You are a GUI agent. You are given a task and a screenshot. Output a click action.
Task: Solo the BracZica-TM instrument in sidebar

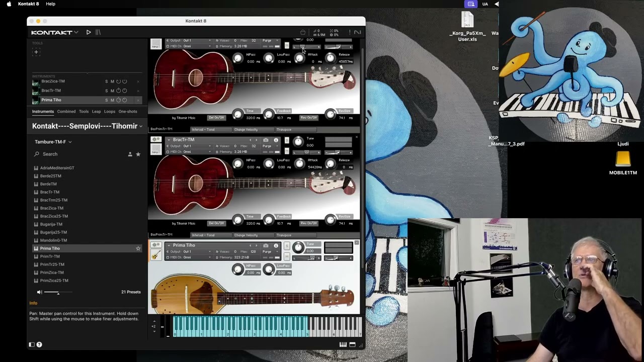point(107,81)
